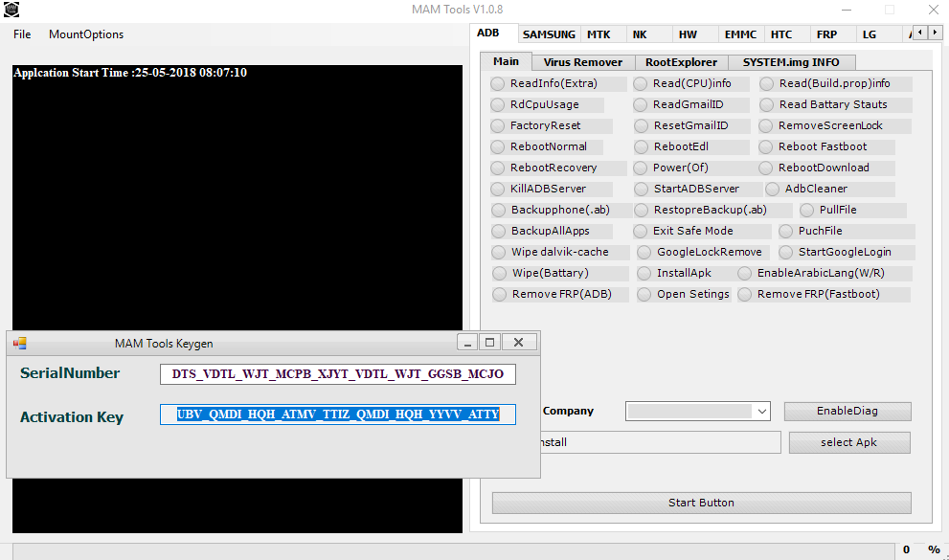Open the RootExplorer sub-tab
949x560 pixels.
coord(681,62)
